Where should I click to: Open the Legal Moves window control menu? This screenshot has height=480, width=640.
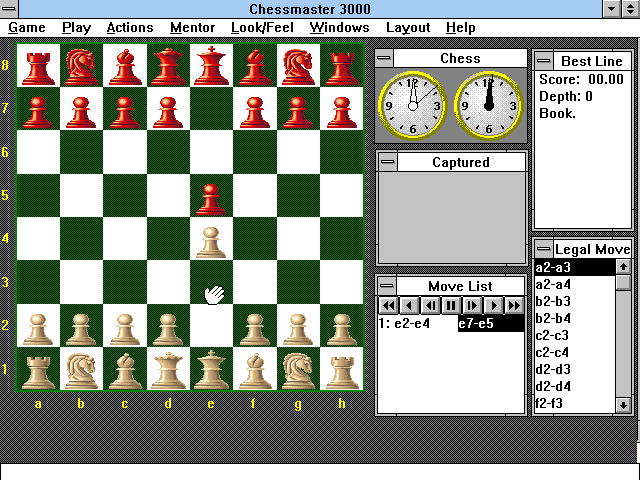[x=543, y=249]
